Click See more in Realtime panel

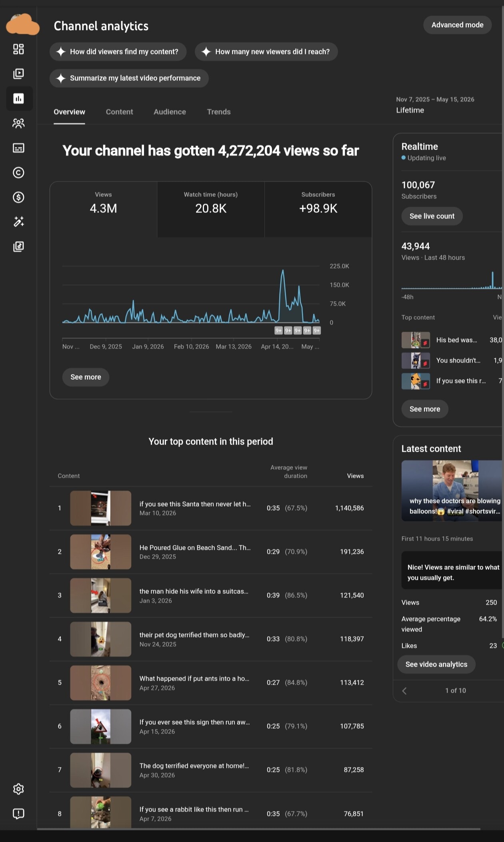pos(425,409)
